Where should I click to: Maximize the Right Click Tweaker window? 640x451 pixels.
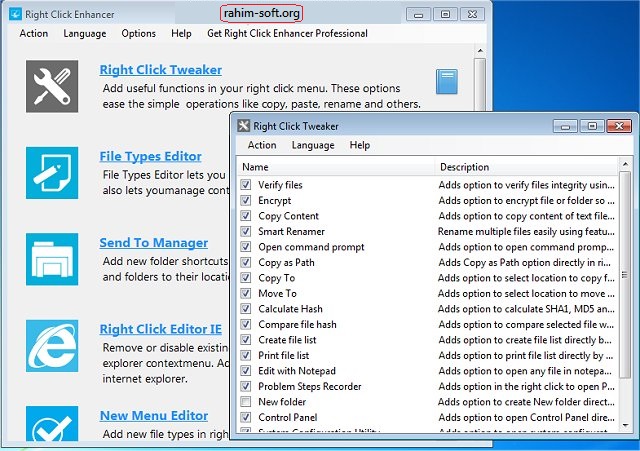coord(592,126)
